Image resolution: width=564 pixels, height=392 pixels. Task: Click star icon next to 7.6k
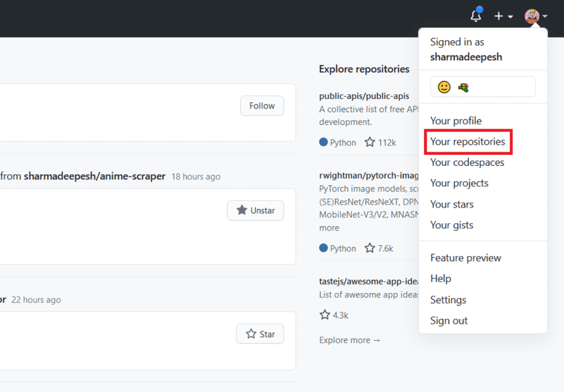370,248
